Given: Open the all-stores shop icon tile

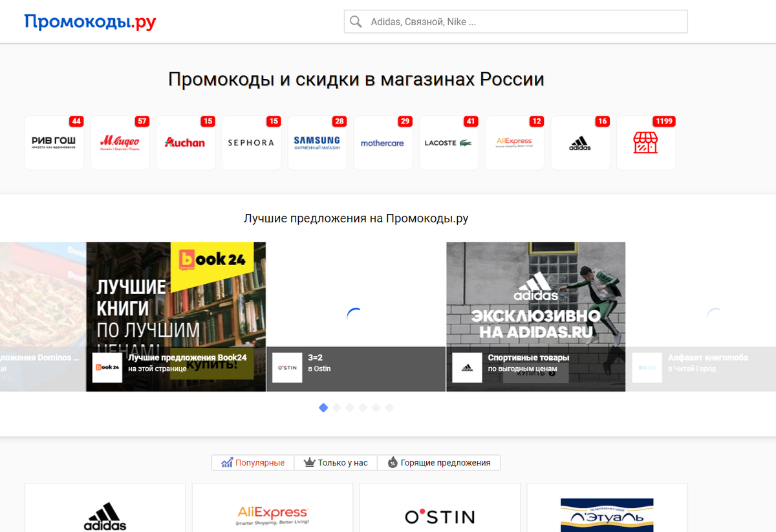Looking at the screenshot, I should (646, 143).
